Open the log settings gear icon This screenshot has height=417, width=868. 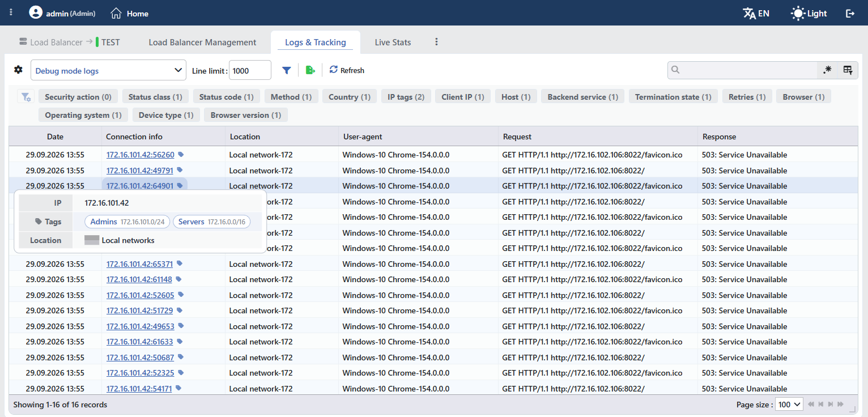tap(18, 70)
